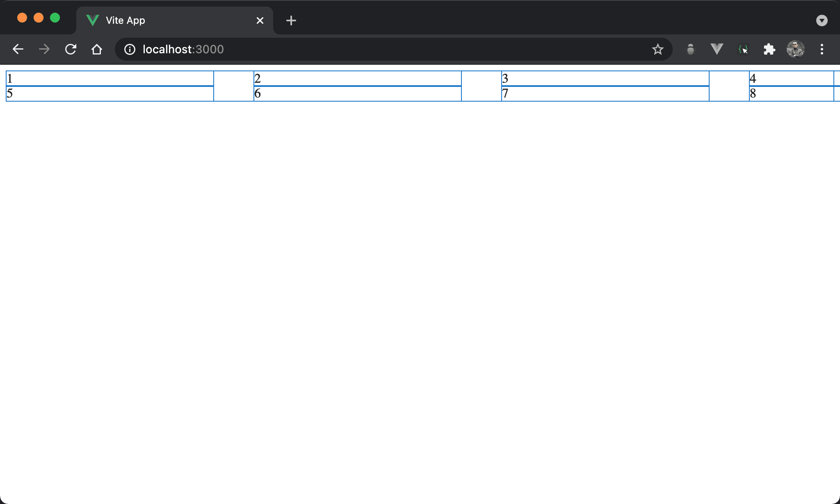Click the grid cell labeled 6
This screenshot has width=840, height=504.
pyautogui.click(x=357, y=94)
